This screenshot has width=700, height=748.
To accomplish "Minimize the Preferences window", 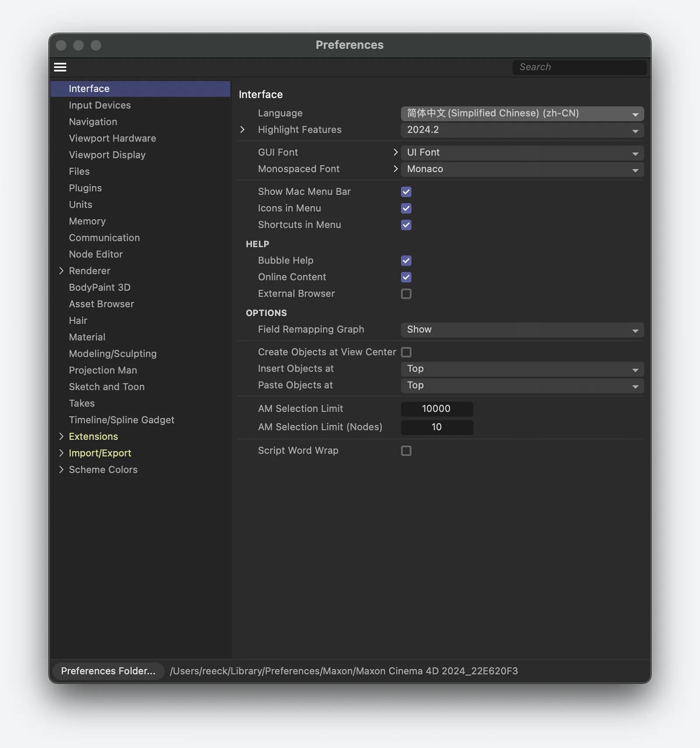I will click(78, 45).
